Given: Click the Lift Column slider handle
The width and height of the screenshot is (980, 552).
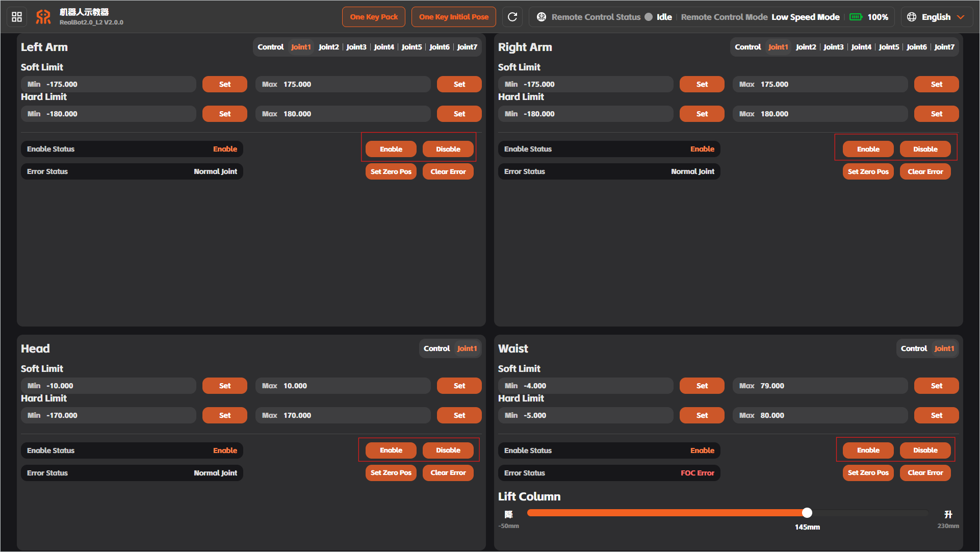Looking at the screenshot, I should (807, 513).
